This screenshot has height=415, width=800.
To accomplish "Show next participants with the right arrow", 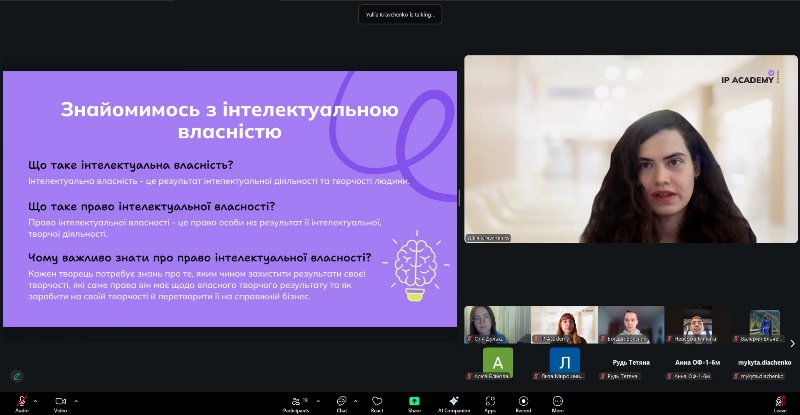I will (792, 344).
